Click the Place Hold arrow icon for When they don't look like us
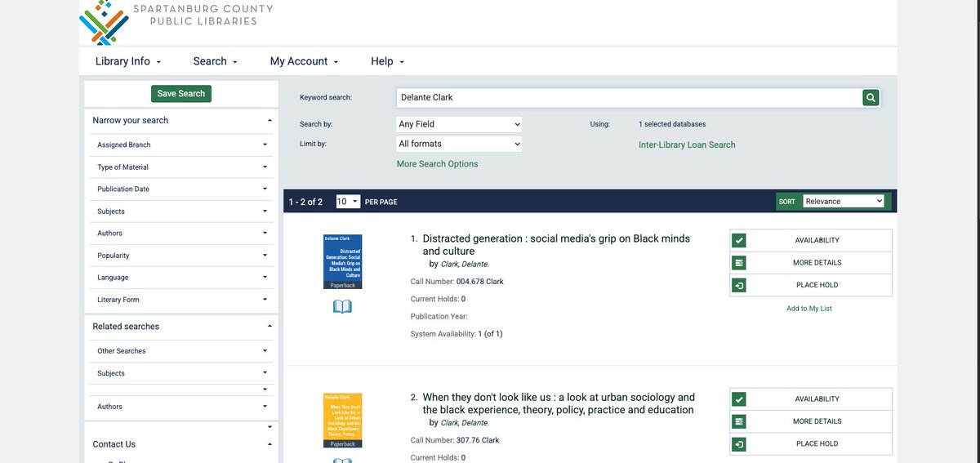980x463 pixels. tap(738, 443)
